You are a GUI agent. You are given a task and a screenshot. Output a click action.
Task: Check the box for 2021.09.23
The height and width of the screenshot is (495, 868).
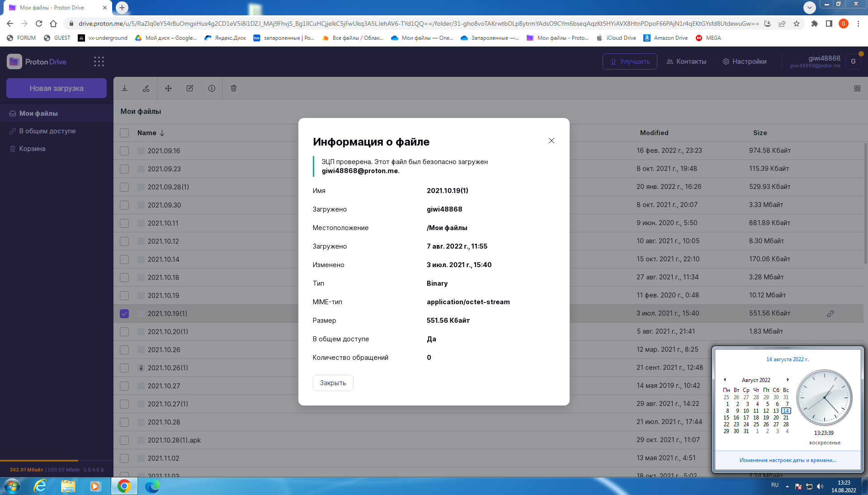(124, 169)
